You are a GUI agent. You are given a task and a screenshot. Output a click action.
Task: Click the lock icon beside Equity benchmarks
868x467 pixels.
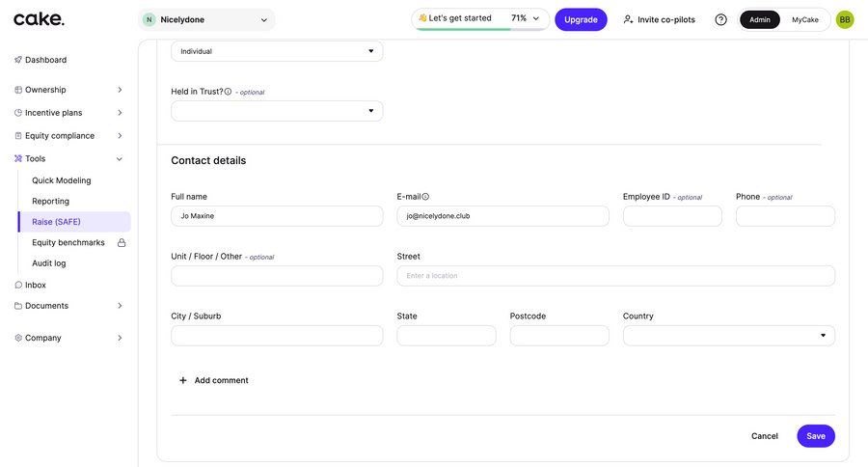coord(122,242)
